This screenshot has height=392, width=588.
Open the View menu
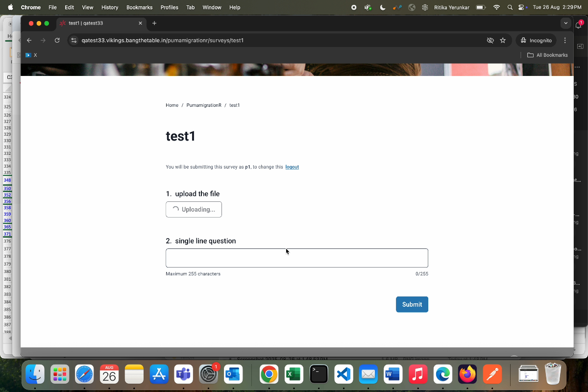tap(88, 7)
